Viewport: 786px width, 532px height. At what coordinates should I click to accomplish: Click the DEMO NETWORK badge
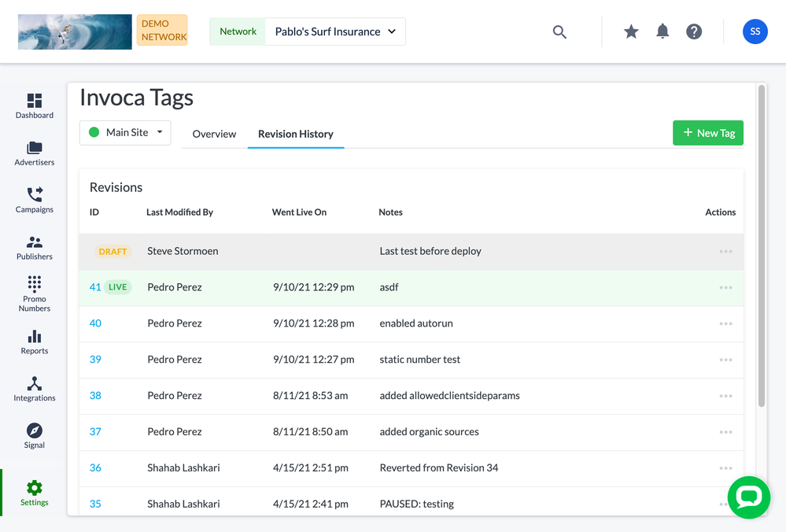click(162, 30)
